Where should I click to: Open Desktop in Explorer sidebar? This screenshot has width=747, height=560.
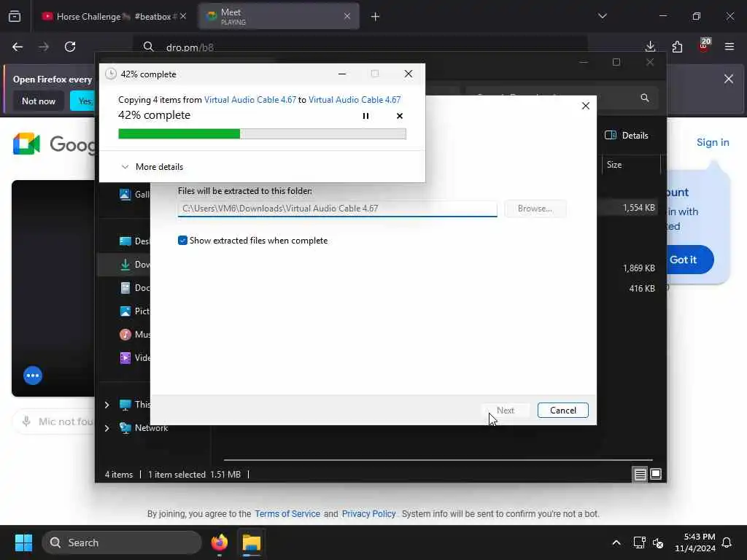[134, 241]
